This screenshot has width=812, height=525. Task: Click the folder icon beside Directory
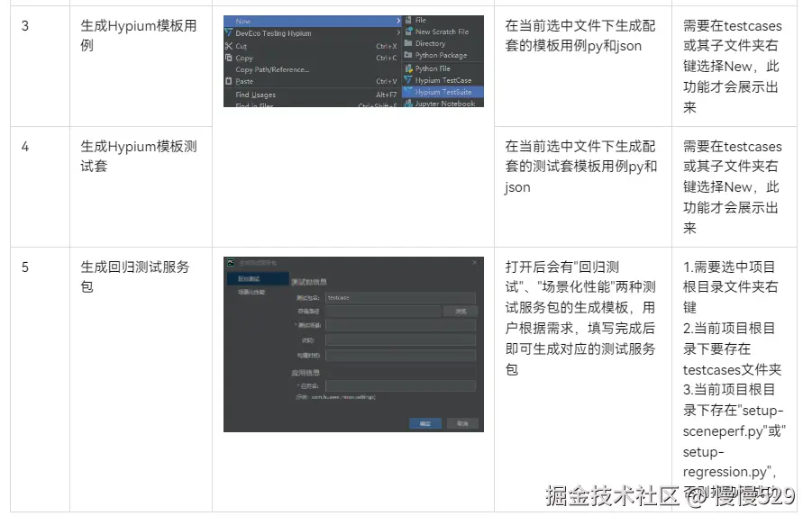pyautogui.click(x=408, y=43)
